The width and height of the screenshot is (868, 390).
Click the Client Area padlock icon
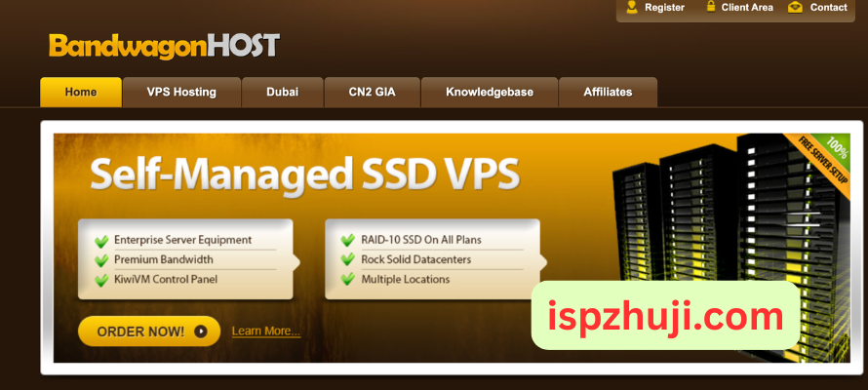[x=711, y=7]
